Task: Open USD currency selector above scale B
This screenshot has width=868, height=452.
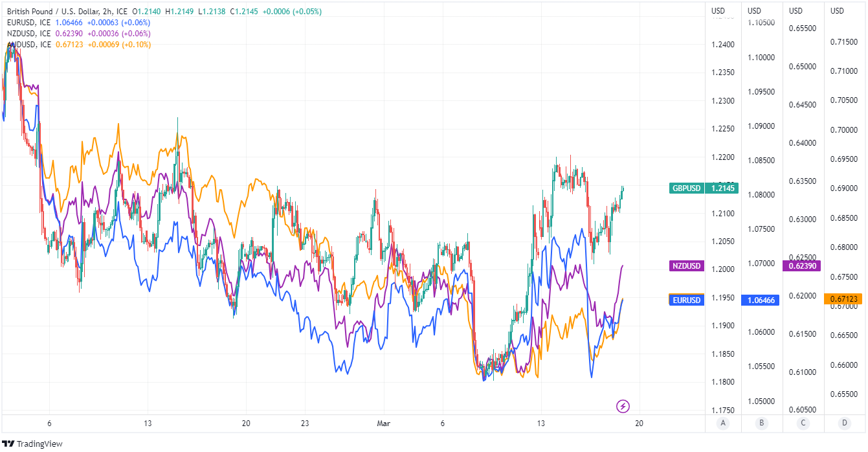Action: 754,10
